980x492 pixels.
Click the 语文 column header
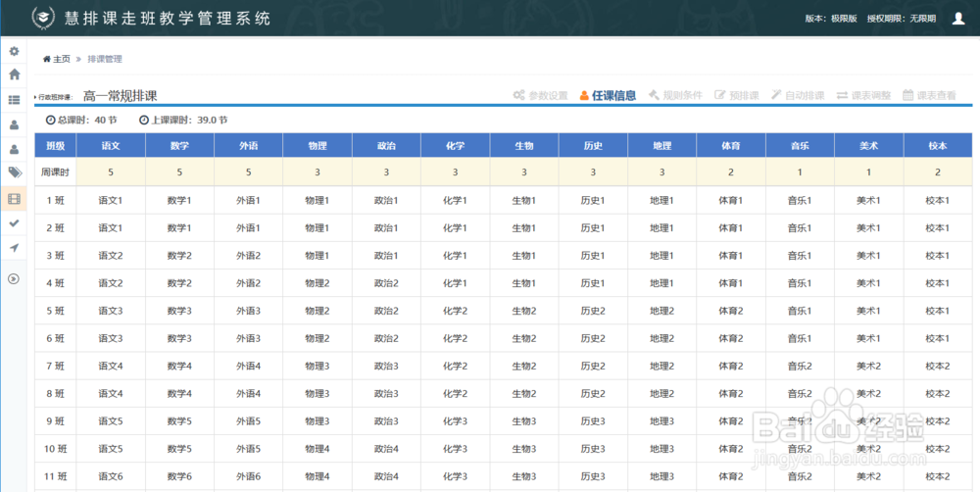click(111, 146)
